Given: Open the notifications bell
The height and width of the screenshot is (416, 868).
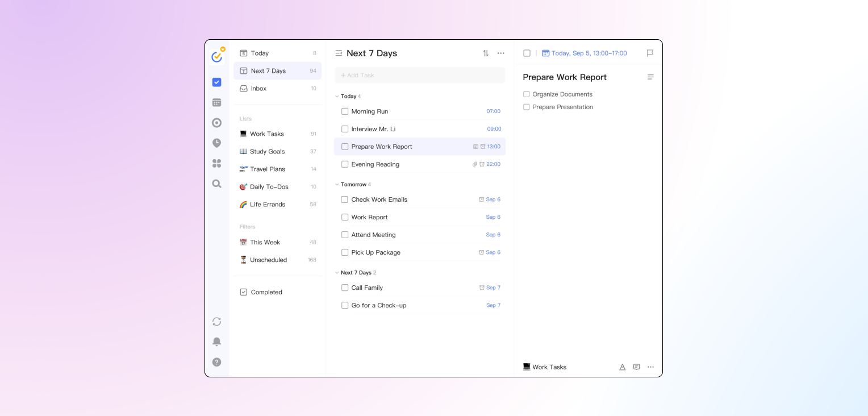Looking at the screenshot, I should (216, 342).
